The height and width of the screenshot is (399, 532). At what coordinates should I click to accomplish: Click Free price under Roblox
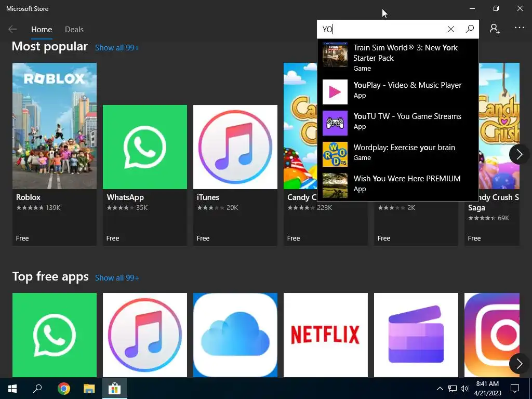[x=22, y=238]
